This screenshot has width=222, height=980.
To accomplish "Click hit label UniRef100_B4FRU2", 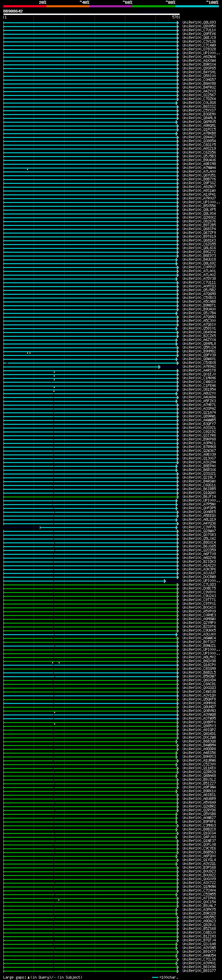I will point(199,87).
